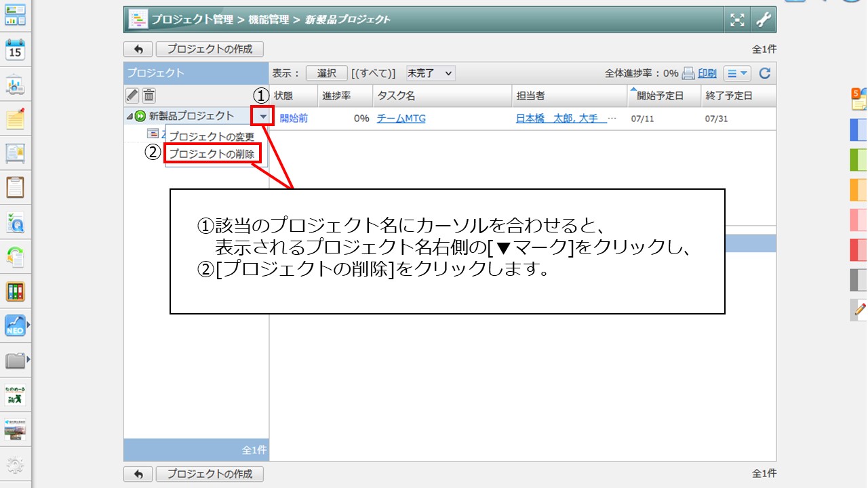Click the ▼ arrow beside 新製品プロジェクト

point(263,117)
